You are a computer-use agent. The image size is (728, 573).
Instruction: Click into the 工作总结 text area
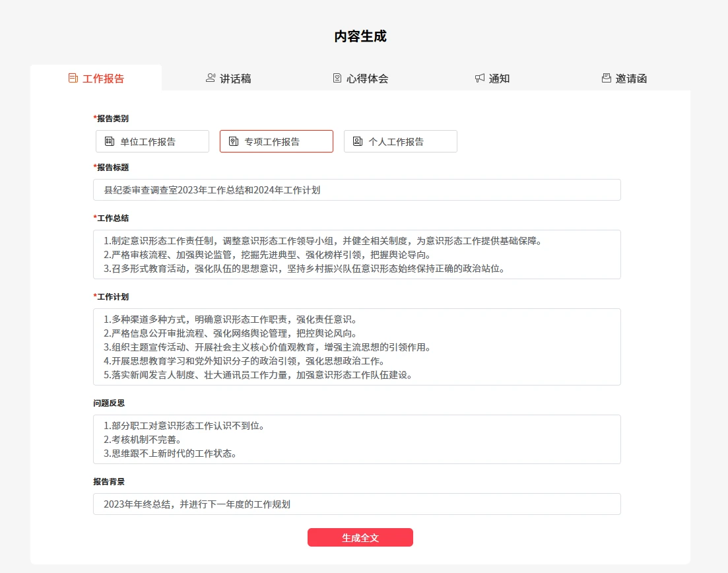pyautogui.click(x=356, y=254)
